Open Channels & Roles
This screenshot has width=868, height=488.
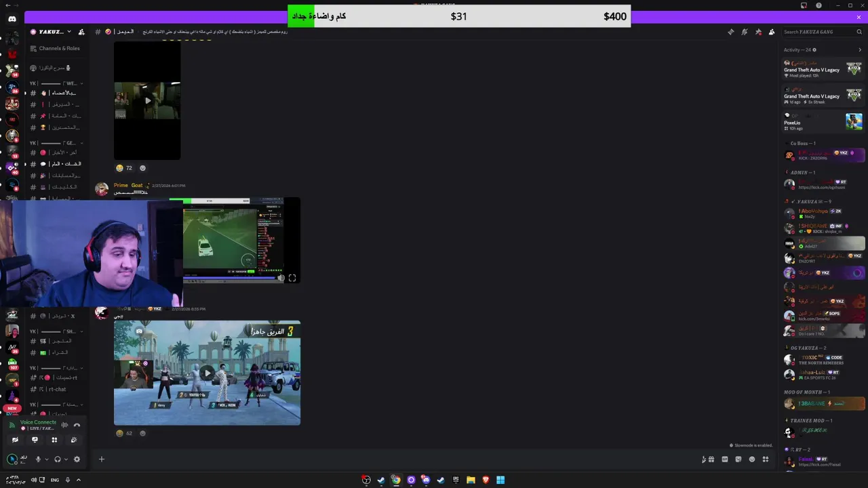(55, 48)
